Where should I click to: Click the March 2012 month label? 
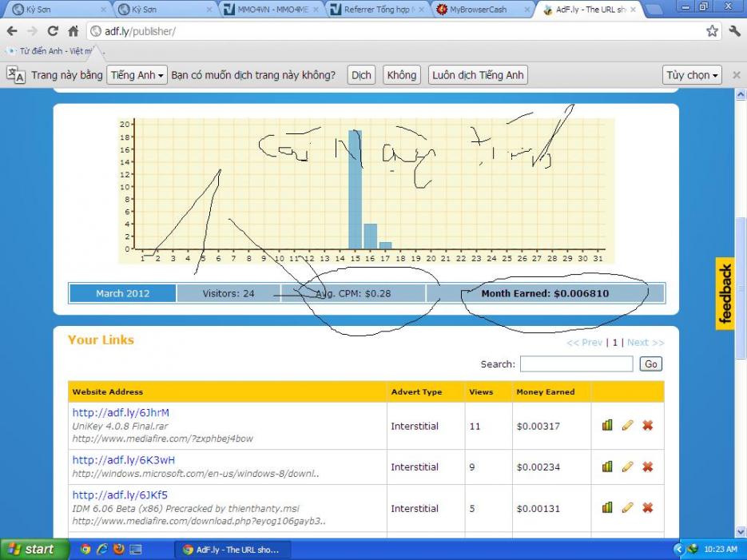point(123,293)
